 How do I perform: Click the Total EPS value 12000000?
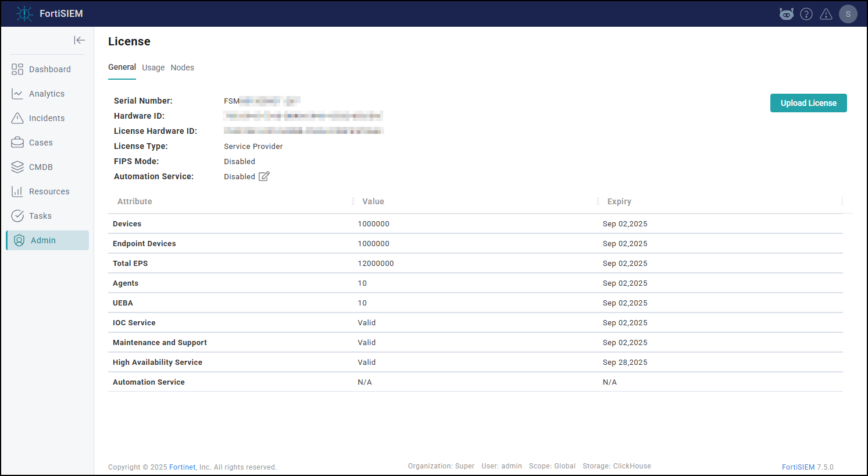[x=376, y=264]
